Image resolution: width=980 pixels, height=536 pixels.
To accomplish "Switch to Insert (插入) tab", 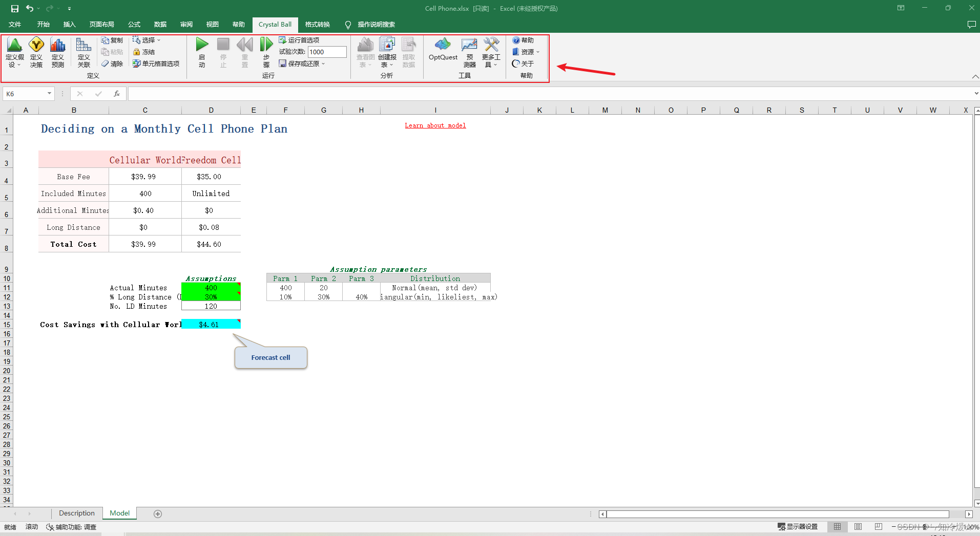I will point(69,24).
